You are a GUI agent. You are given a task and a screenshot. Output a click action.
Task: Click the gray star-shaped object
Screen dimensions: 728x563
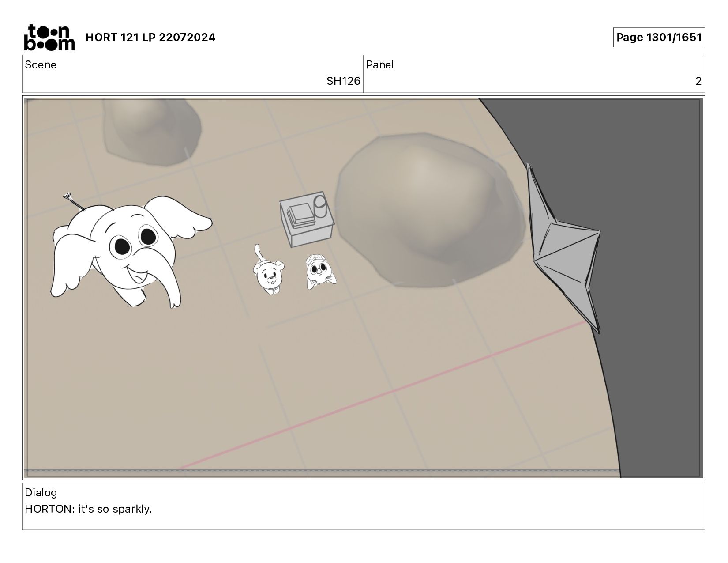564,248
